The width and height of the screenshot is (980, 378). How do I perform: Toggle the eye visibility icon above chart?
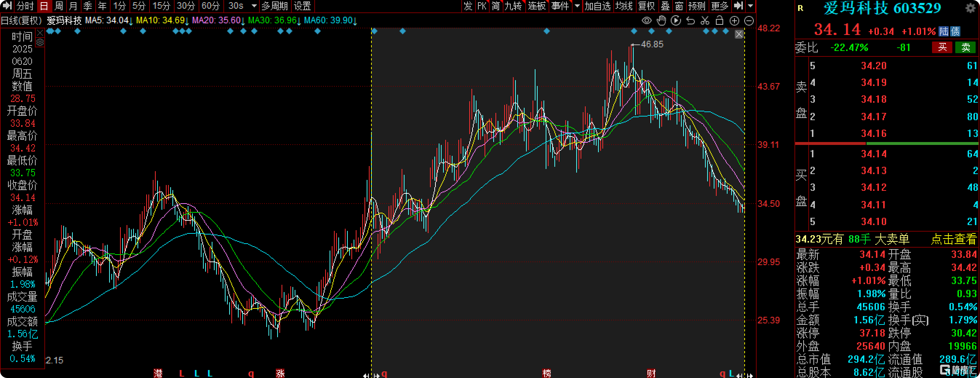[646, 20]
